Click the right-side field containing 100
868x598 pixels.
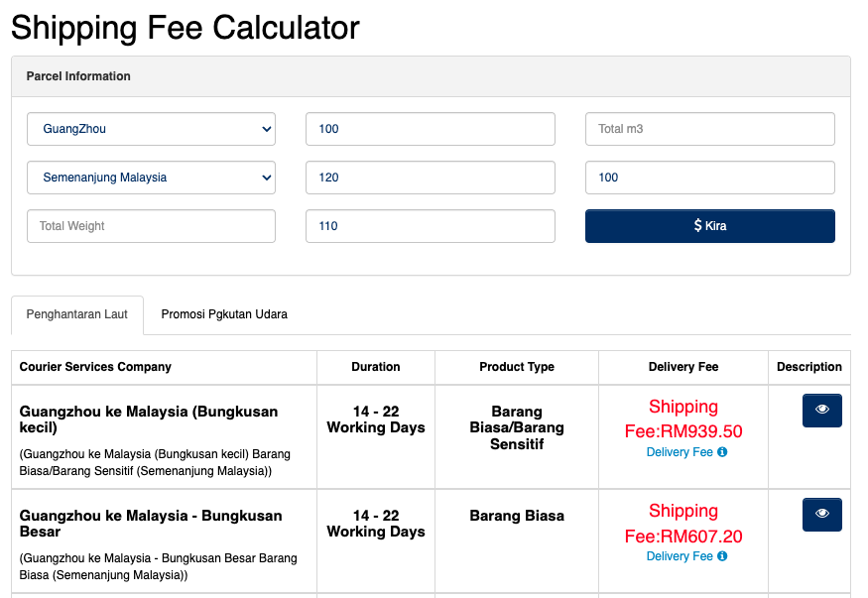[709, 178]
